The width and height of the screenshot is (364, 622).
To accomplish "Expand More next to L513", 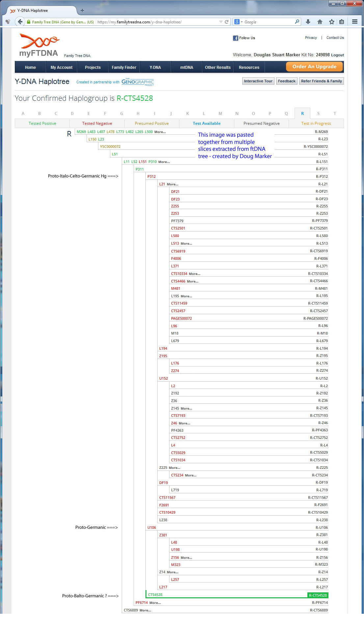I will pyautogui.click(x=186, y=244).
